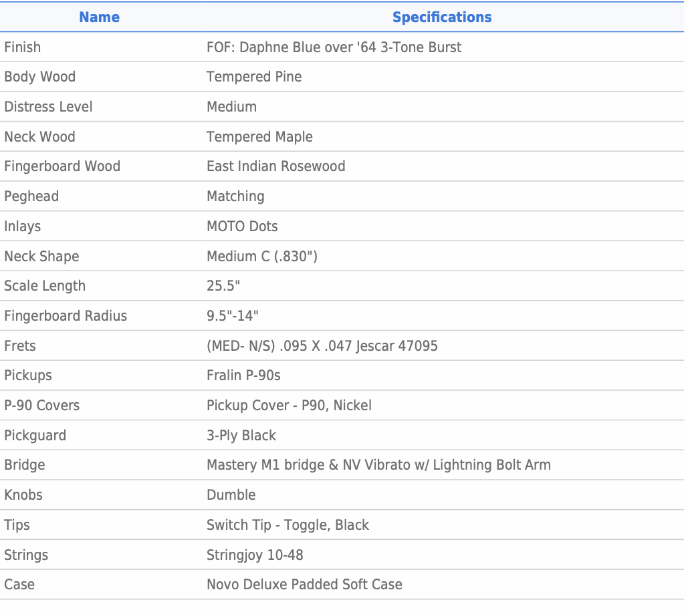The height and width of the screenshot is (616, 686).
Task: Click the Mastery M1 bridge specification
Action: pos(378,465)
